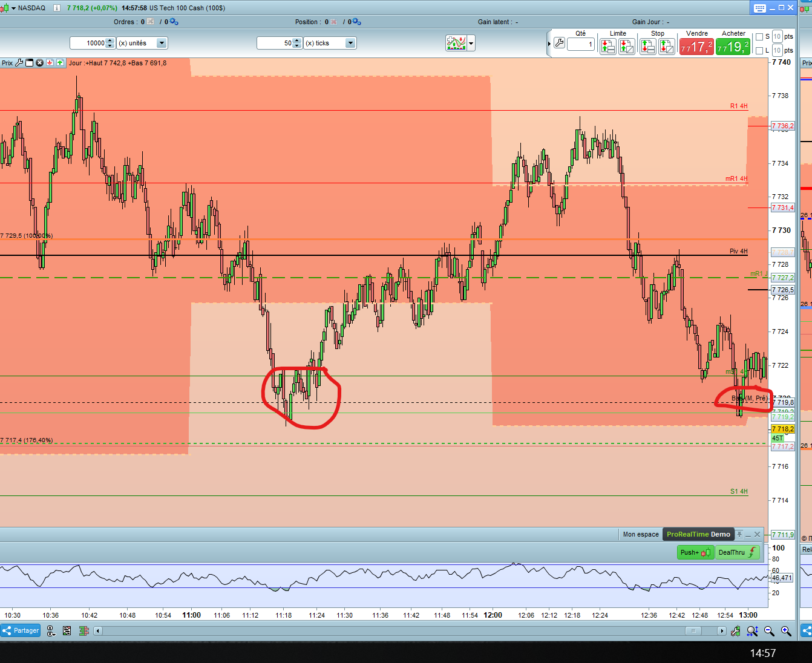
Task: Collapse the trading panel with left arrow
Action: 549,43
